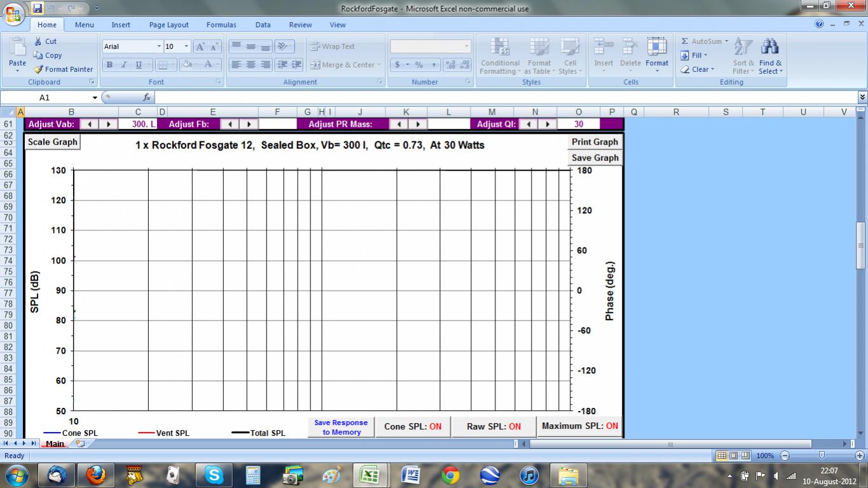
Task: Open Find & Select binoculars
Action: (x=770, y=56)
